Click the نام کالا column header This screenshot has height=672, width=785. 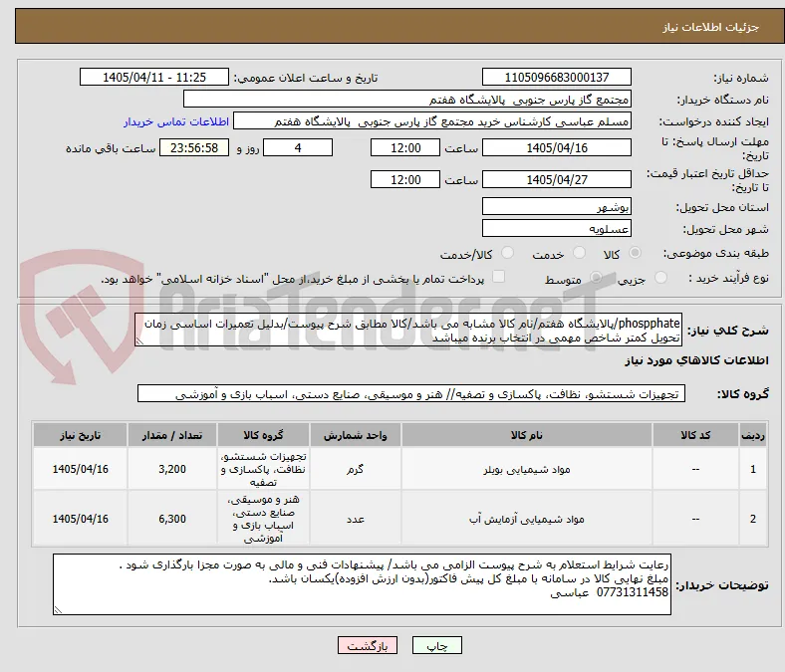click(x=527, y=435)
